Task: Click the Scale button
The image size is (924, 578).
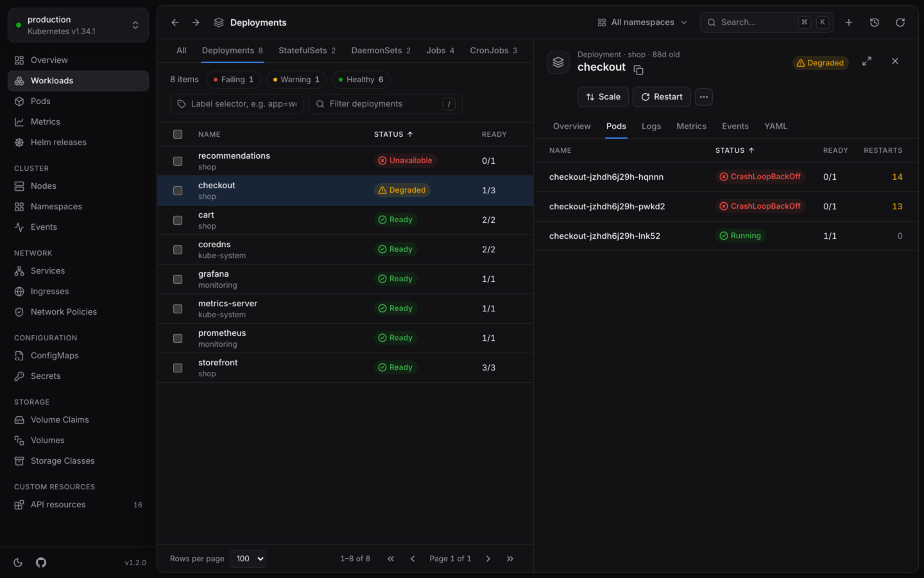Action: pyautogui.click(x=603, y=97)
